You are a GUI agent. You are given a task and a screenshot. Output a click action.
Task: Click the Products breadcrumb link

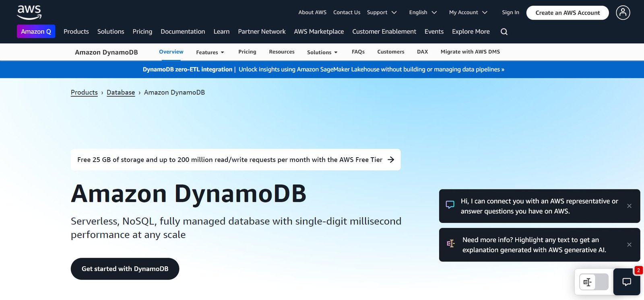(x=84, y=92)
